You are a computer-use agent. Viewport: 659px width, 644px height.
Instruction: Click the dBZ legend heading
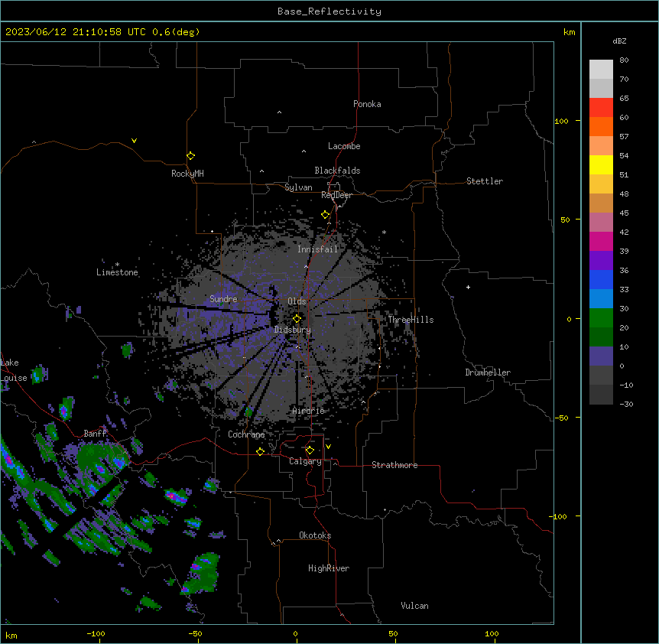point(619,41)
